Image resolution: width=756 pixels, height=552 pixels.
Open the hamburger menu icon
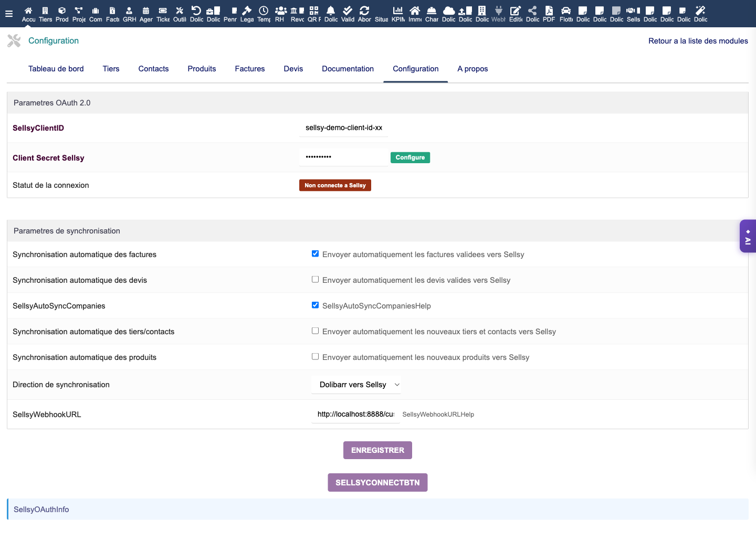tap(9, 14)
